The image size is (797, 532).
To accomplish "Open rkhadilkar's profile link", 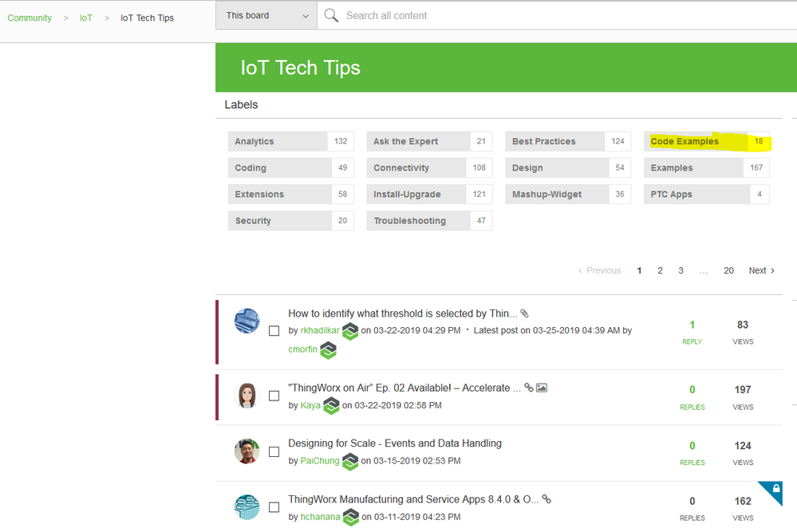I will pyautogui.click(x=320, y=330).
